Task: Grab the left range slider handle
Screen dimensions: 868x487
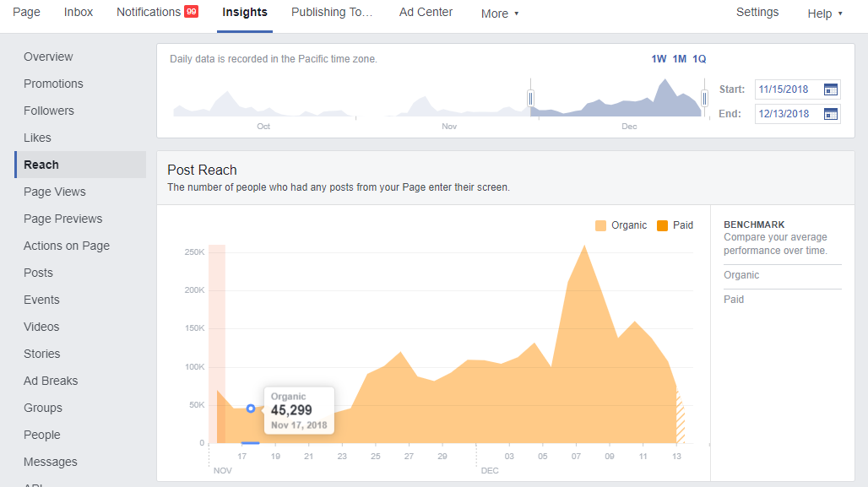Action: point(530,99)
